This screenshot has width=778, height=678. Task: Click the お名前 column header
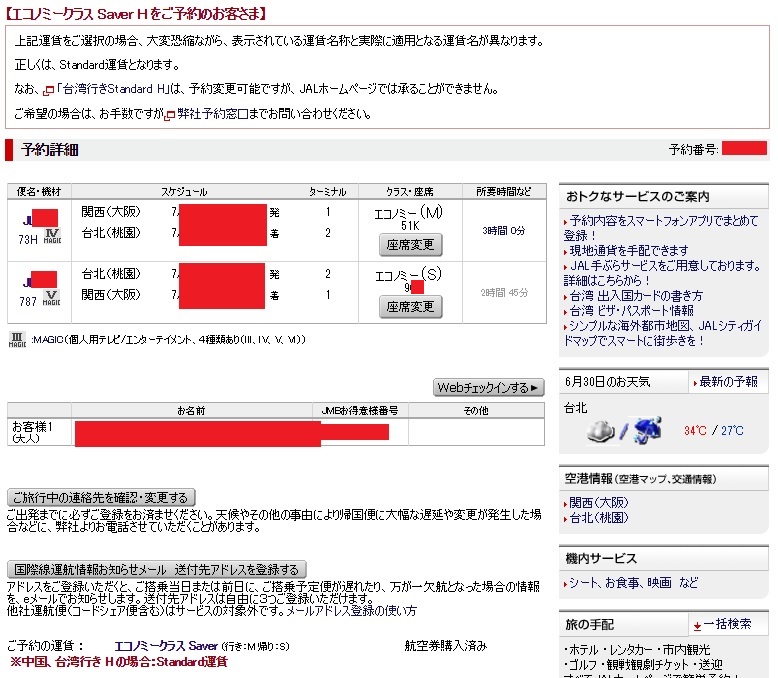click(191, 410)
